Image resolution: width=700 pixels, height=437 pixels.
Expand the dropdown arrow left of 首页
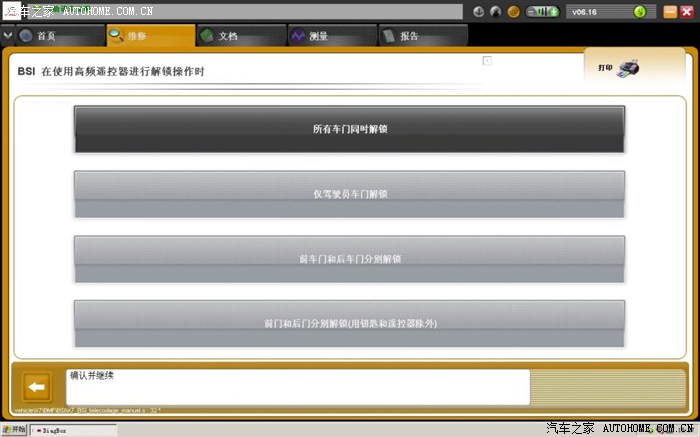click(x=9, y=36)
